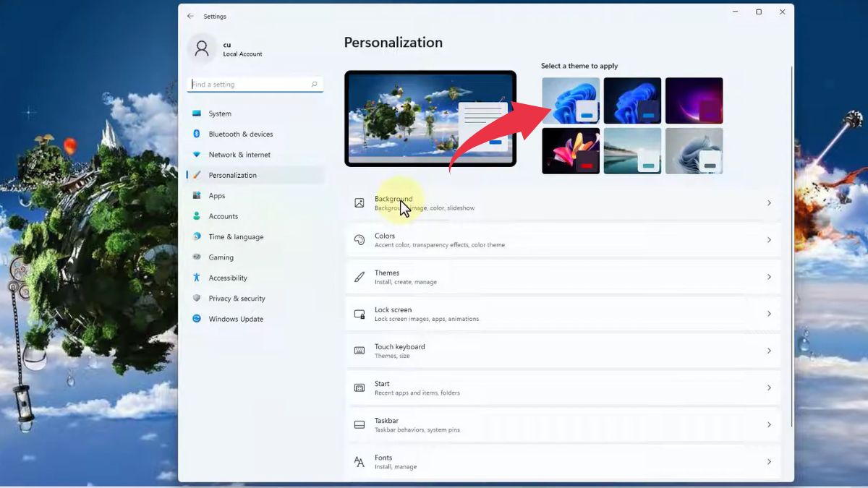The image size is (868, 488).
Task: Click the Settings window vertical scrollbar
Action: [792, 246]
